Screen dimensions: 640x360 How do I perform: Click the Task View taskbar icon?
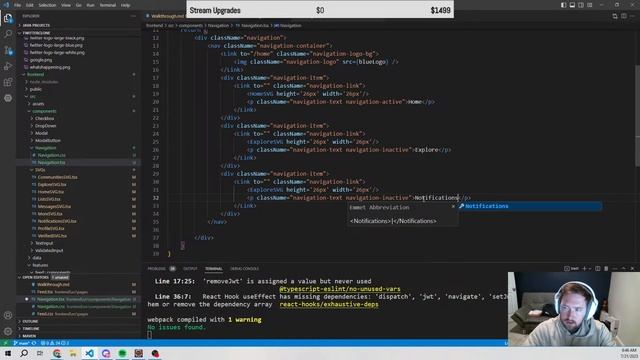point(40,353)
